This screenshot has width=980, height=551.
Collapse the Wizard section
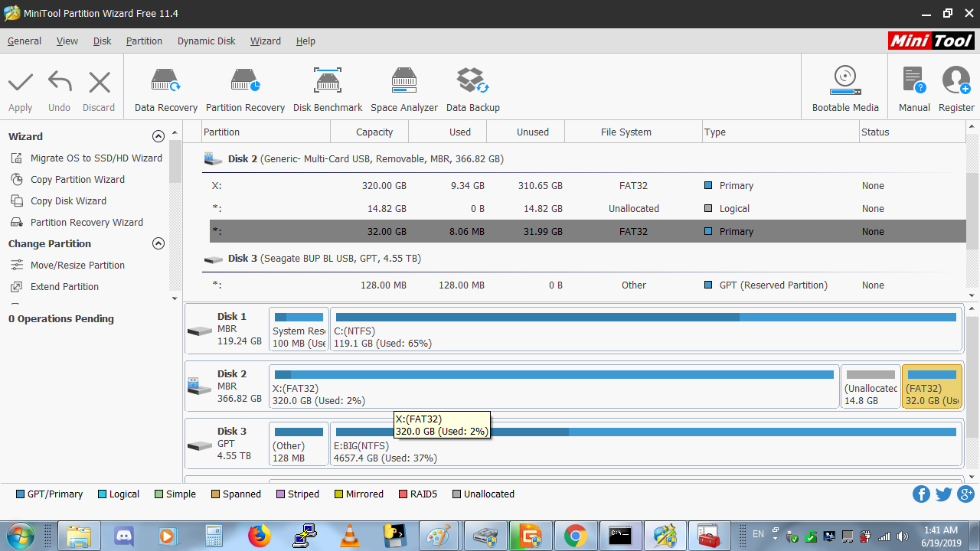tap(158, 136)
